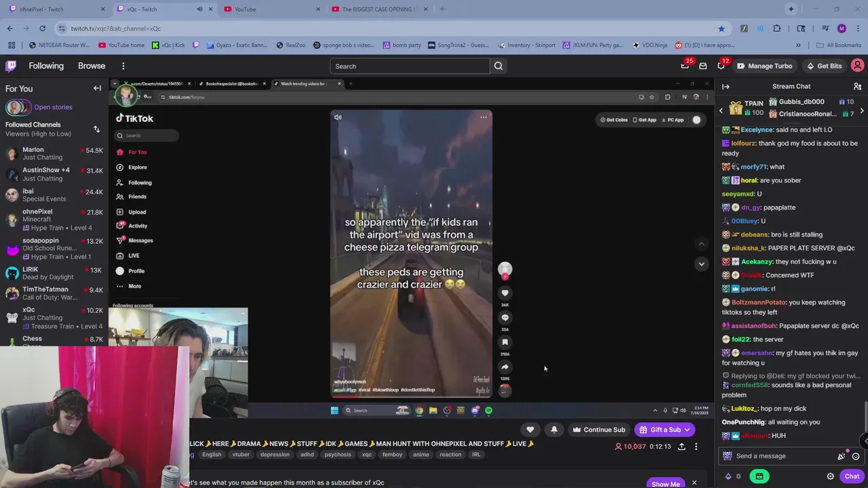Open the Following page

pos(46,66)
